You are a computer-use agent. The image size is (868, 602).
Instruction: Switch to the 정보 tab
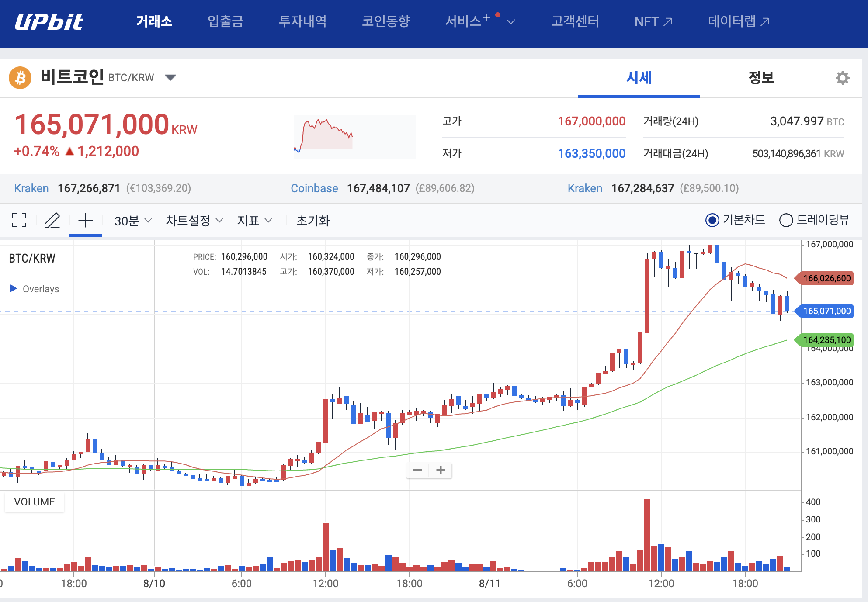point(761,78)
